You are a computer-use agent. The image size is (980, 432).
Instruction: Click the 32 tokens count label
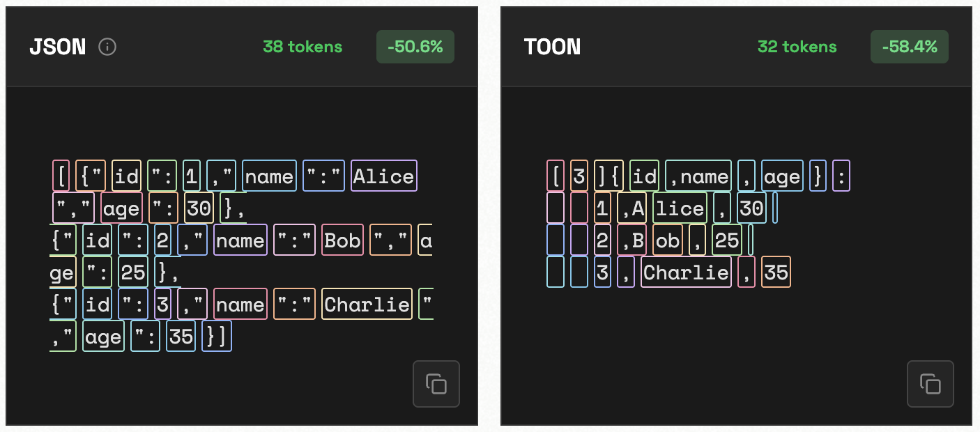click(797, 47)
